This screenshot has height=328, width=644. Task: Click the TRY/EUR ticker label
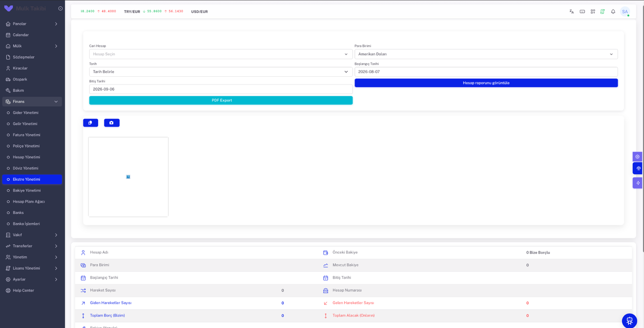pos(132,12)
